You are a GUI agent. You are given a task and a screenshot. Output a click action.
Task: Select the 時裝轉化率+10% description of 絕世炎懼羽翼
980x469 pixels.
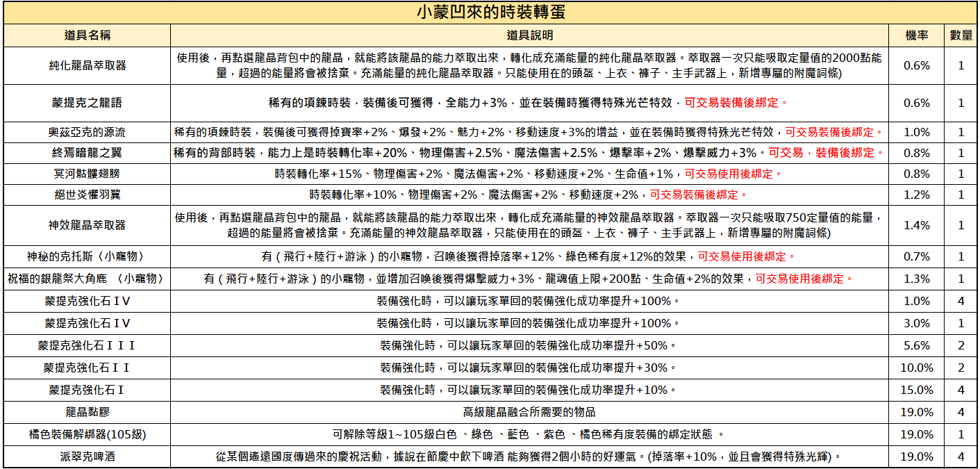point(529,195)
